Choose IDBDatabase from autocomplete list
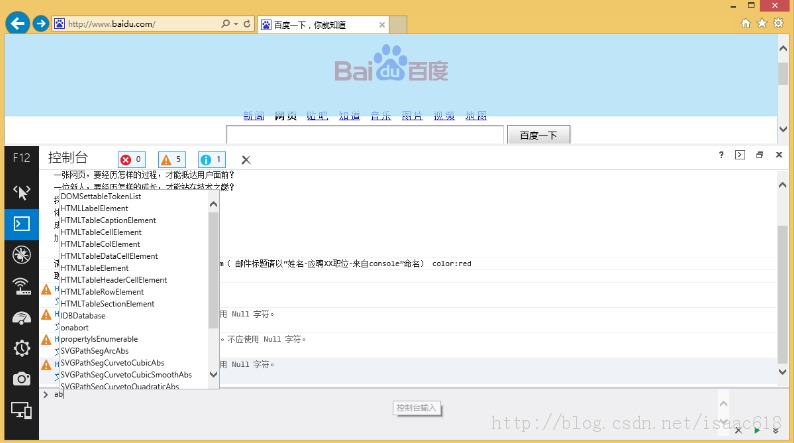794x443 pixels. [83, 315]
